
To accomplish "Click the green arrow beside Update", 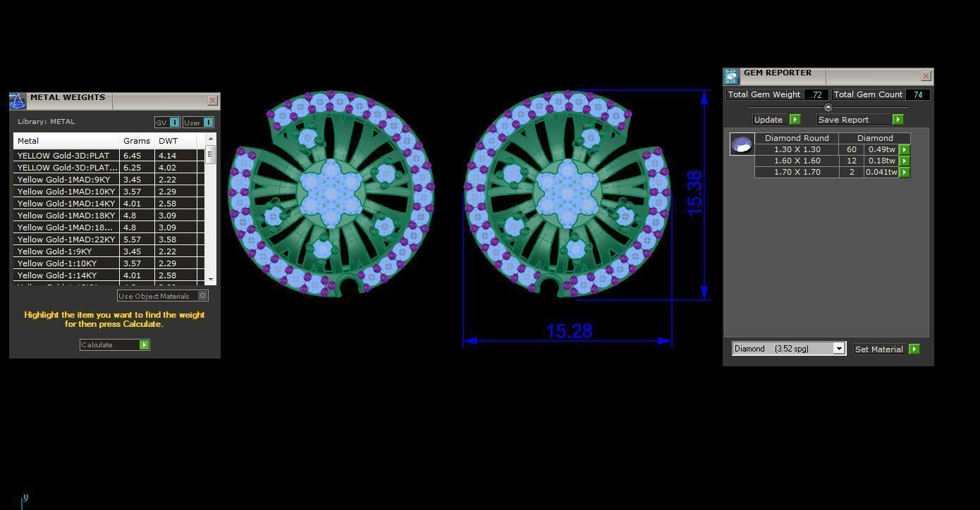I will [795, 120].
